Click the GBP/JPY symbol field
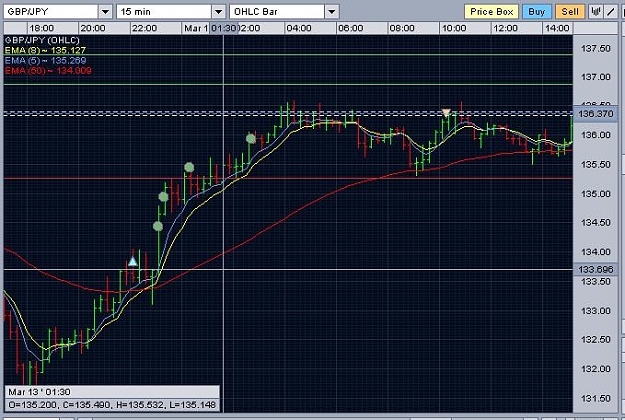Image resolution: width=625 pixels, height=420 pixels. point(51,12)
